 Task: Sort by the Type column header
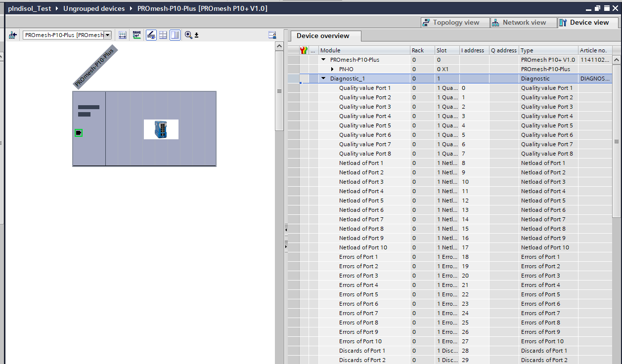[548, 50]
